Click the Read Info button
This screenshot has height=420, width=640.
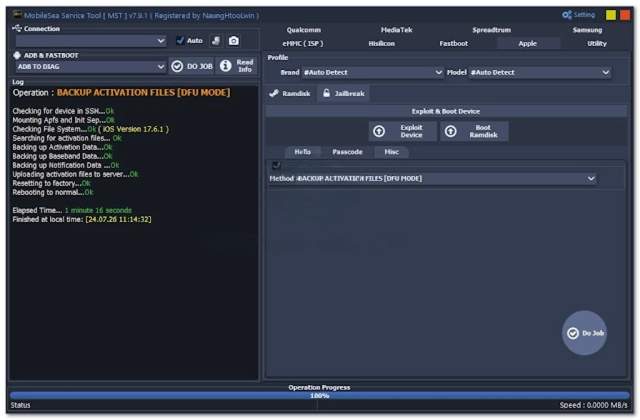click(237, 66)
